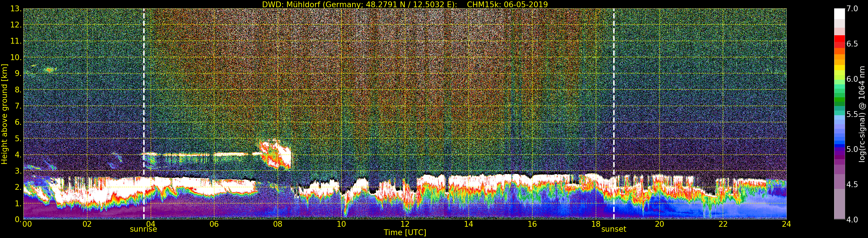Click the white dashed sunrise line
The height and width of the screenshot is (238, 868).
(144, 114)
